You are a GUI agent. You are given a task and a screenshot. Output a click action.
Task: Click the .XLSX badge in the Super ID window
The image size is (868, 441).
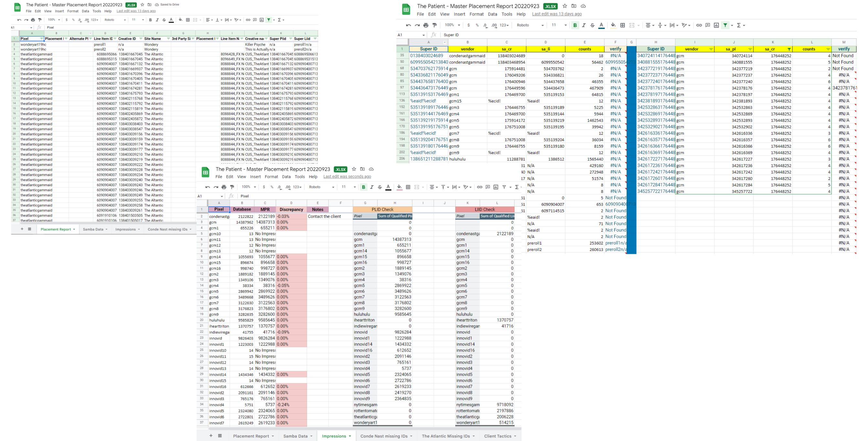(x=550, y=6)
